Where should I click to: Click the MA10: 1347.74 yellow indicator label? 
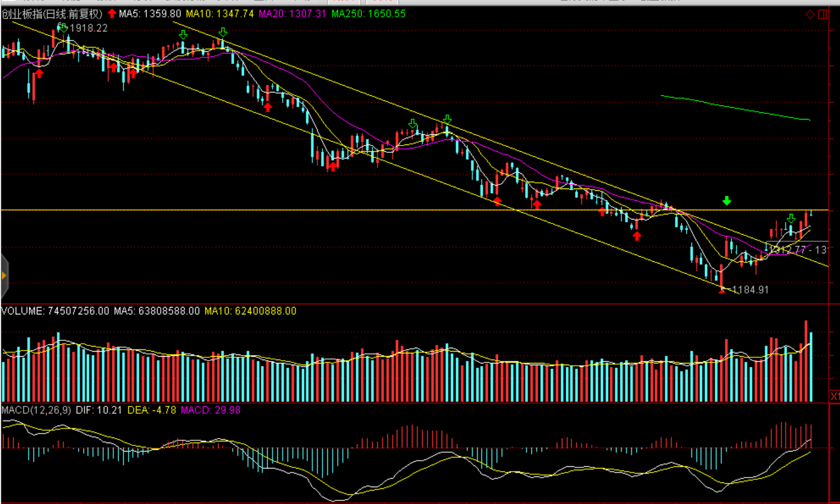click(x=220, y=14)
